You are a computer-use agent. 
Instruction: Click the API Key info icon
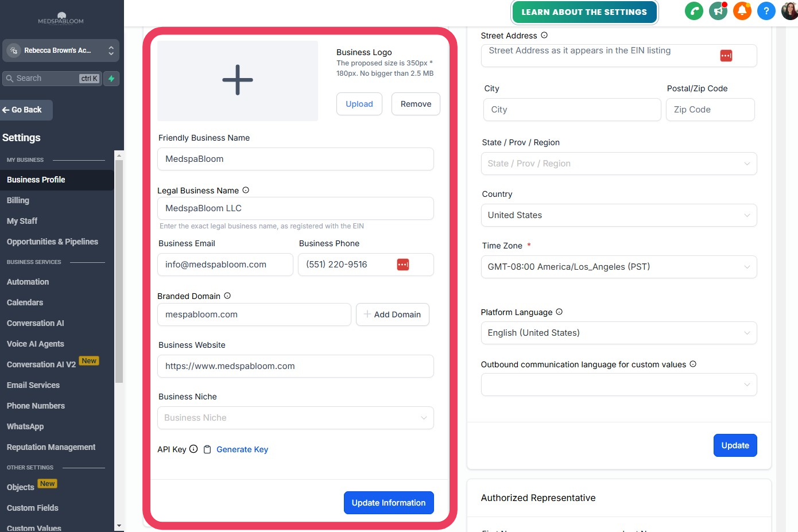pyautogui.click(x=193, y=449)
